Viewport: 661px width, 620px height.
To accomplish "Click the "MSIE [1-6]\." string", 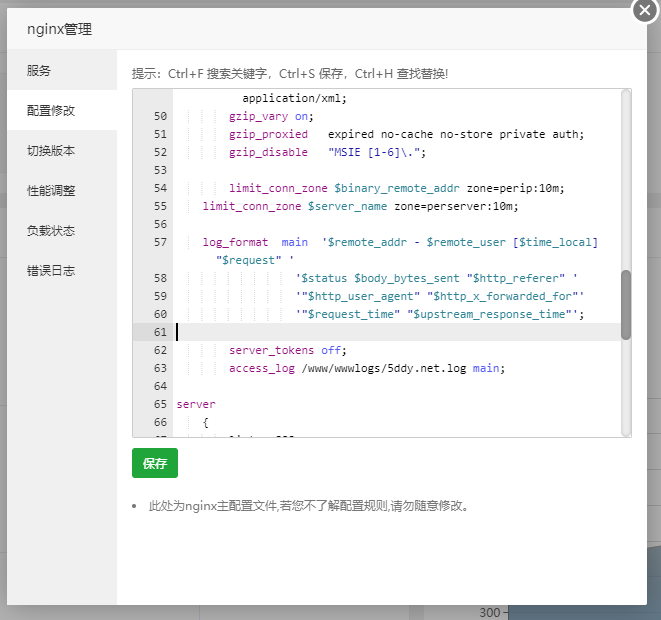I will coord(374,152).
